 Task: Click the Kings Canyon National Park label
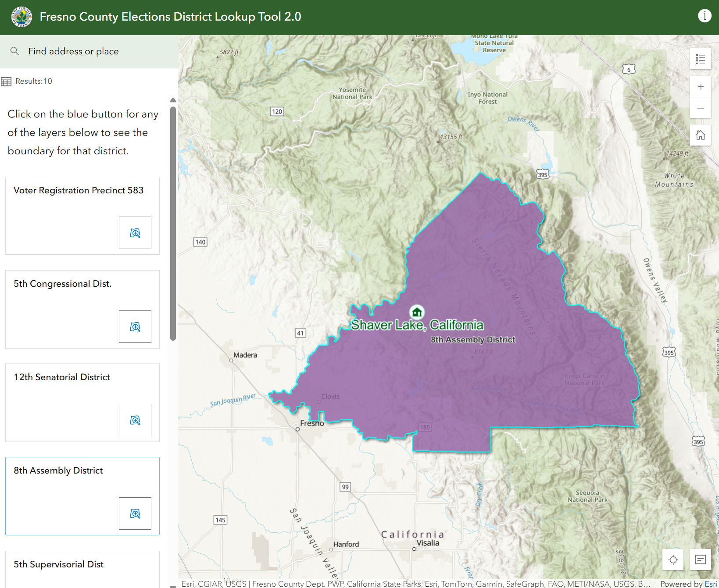pos(585,379)
